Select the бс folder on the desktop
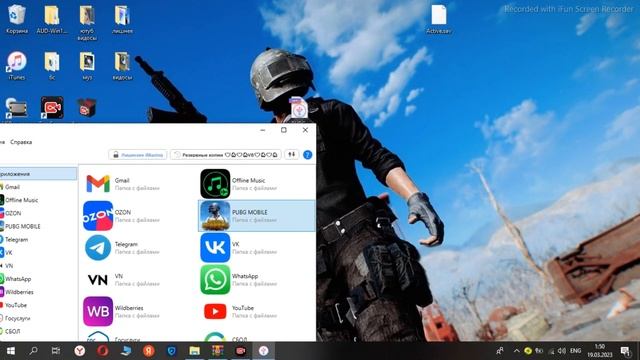 tap(52, 66)
